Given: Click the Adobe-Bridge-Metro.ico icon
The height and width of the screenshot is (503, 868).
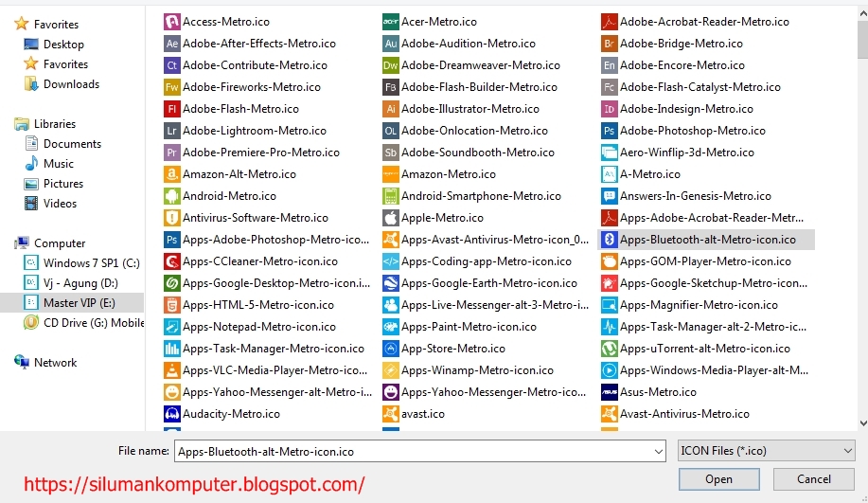Looking at the screenshot, I should tap(609, 44).
